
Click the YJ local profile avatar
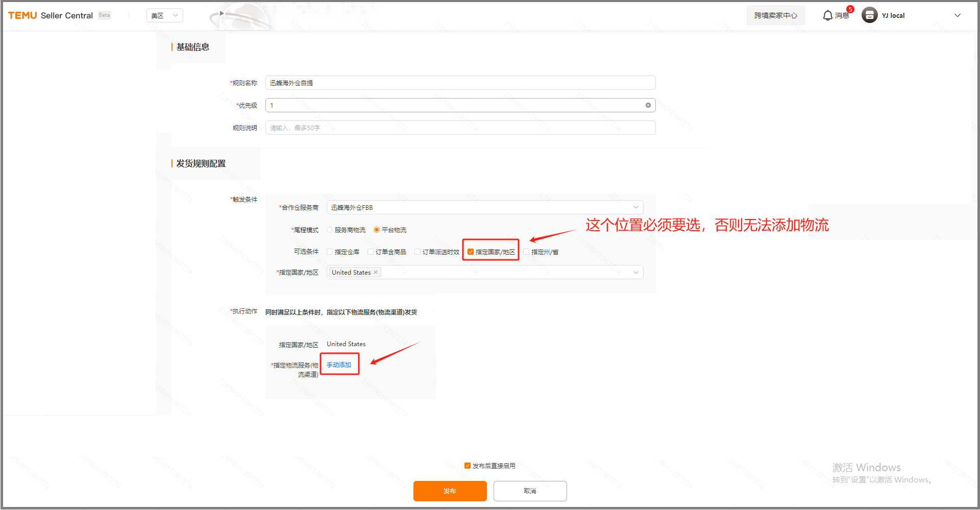coord(869,15)
